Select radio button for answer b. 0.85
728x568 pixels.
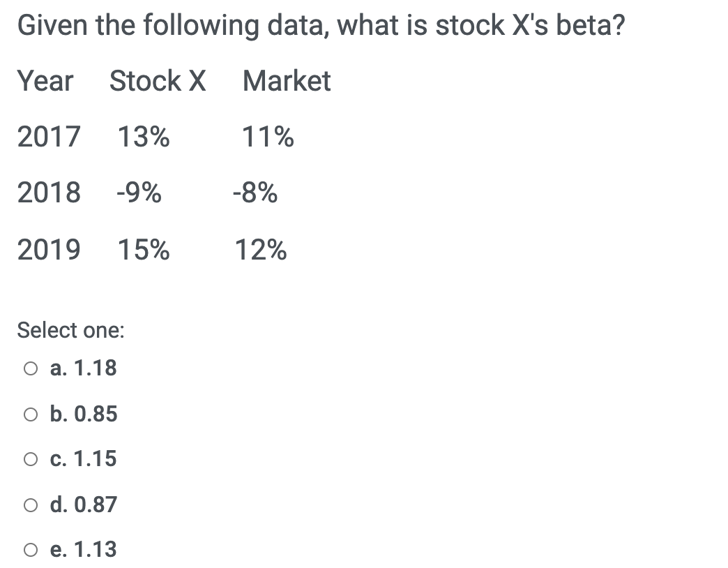pyautogui.click(x=29, y=414)
